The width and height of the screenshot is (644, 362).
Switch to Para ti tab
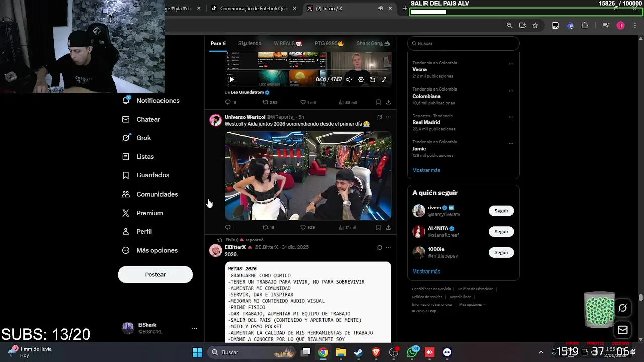click(218, 43)
